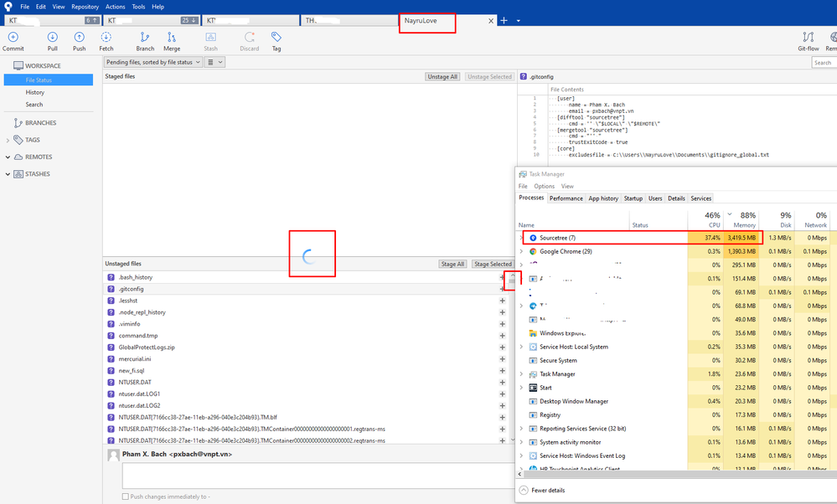Click the Unstage All button
Image resolution: width=837 pixels, height=504 pixels.
coord(442,77)
